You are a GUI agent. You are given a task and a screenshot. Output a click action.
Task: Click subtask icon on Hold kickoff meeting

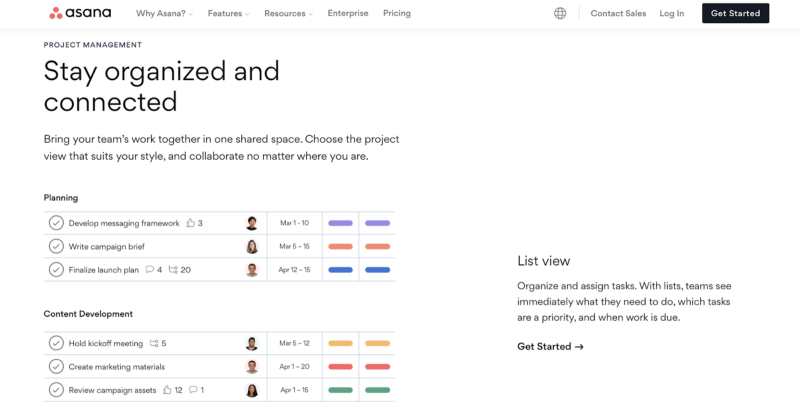point(154,343)
